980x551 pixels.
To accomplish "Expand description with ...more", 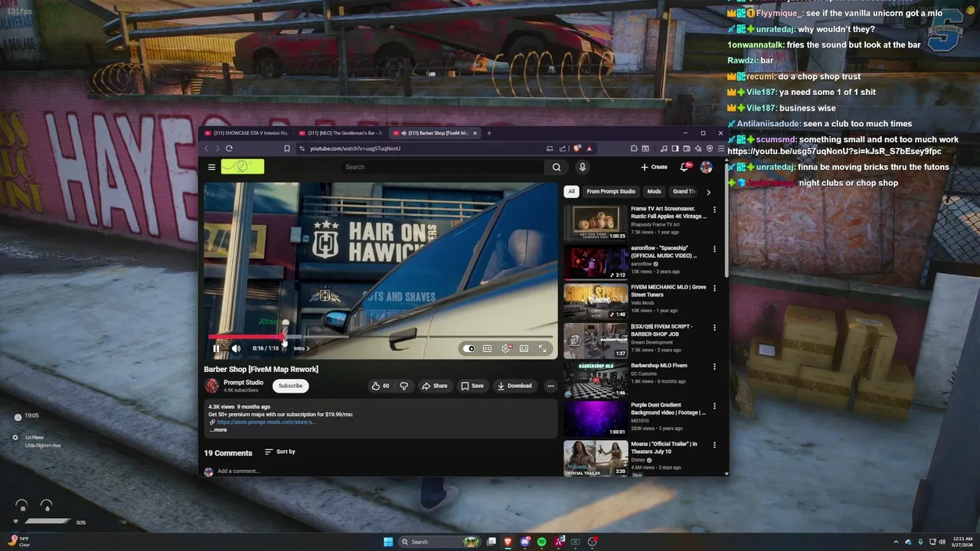I will 218,429.
